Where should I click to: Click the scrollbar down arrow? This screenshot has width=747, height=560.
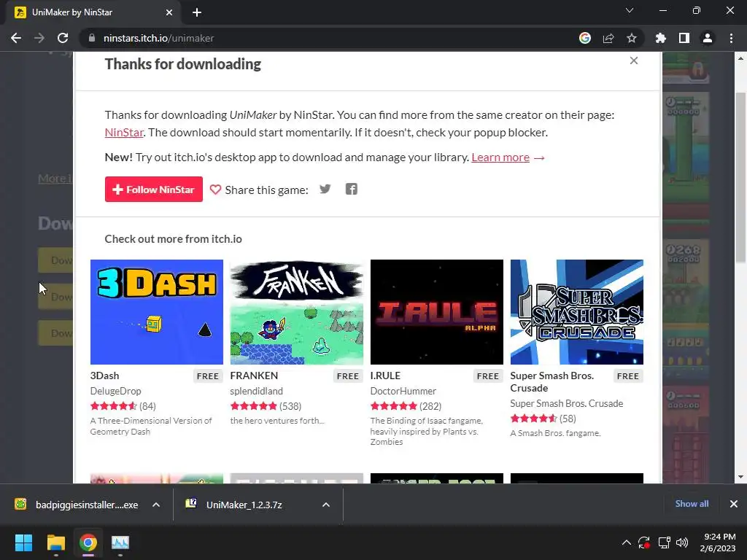click(x=740, y=477)
